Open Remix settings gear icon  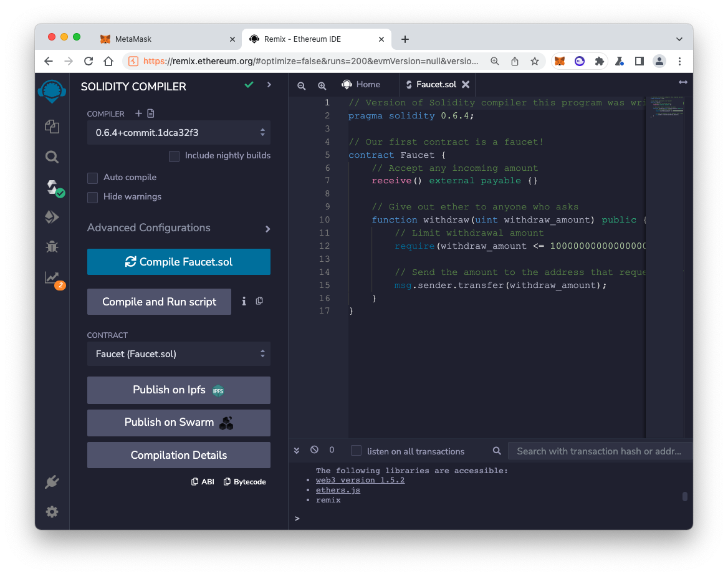[52, 512]
